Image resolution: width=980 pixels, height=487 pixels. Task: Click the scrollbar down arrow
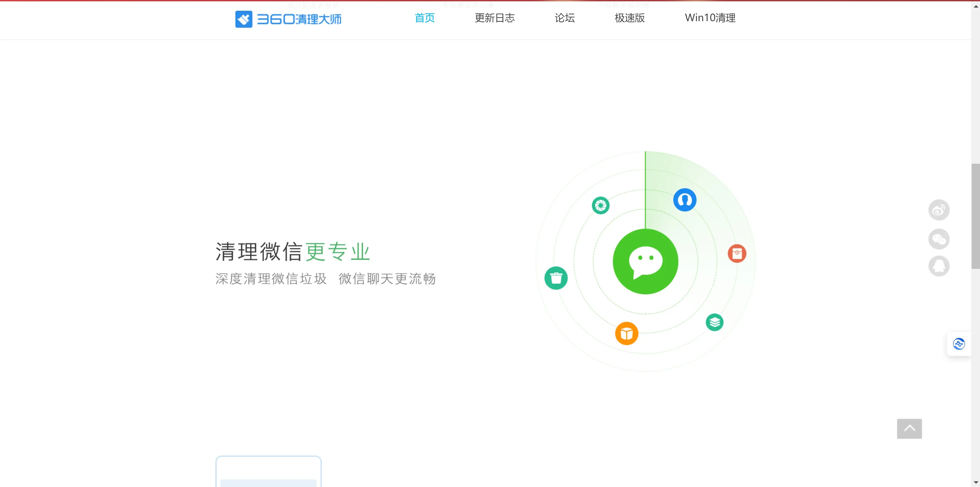[976, 483]
